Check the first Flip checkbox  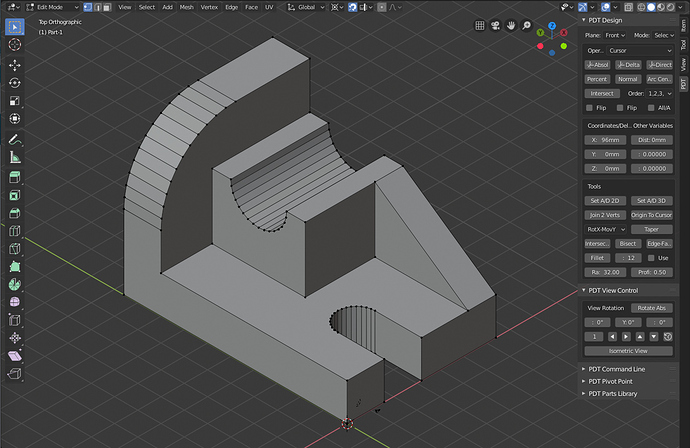coord(589,108)
